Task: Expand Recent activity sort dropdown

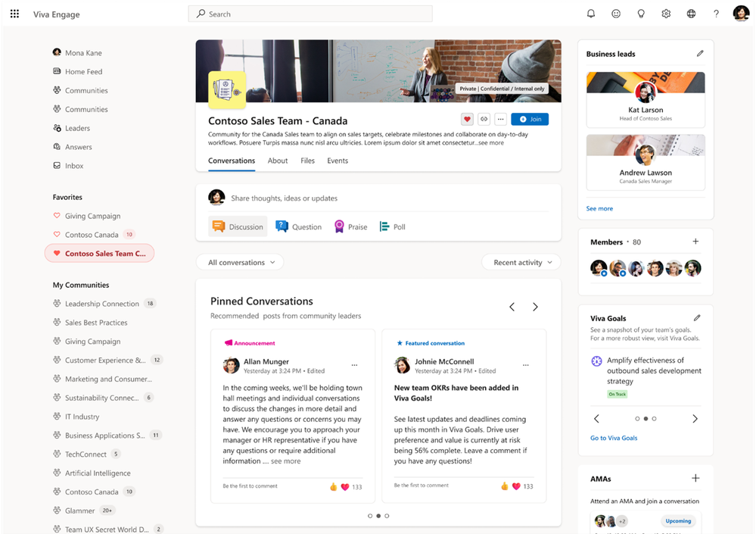Action: 521,262
